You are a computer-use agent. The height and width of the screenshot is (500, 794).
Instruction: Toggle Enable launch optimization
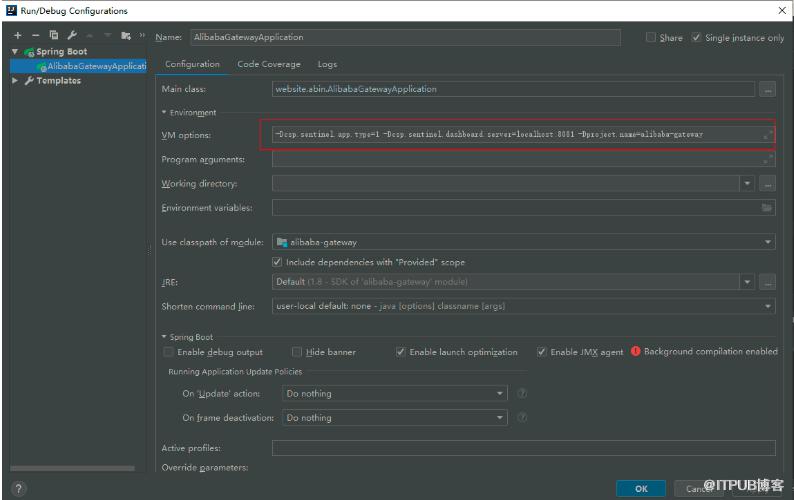pyautogui.click(x=401, y=352)
